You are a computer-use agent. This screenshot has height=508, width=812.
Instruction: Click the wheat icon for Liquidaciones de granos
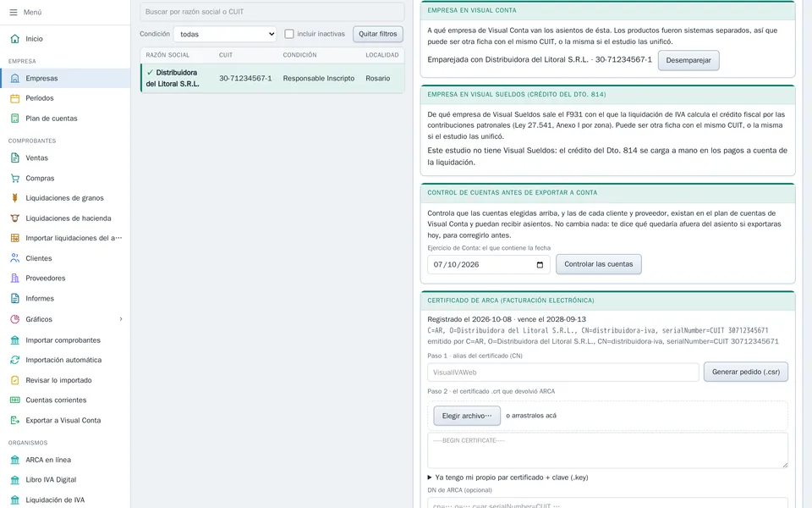(x=15, y=198)
